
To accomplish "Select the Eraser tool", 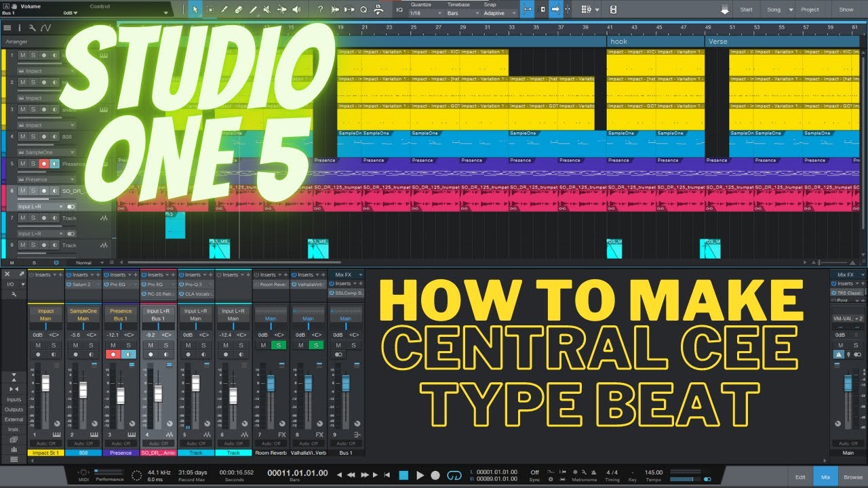I will click(239, 9).
